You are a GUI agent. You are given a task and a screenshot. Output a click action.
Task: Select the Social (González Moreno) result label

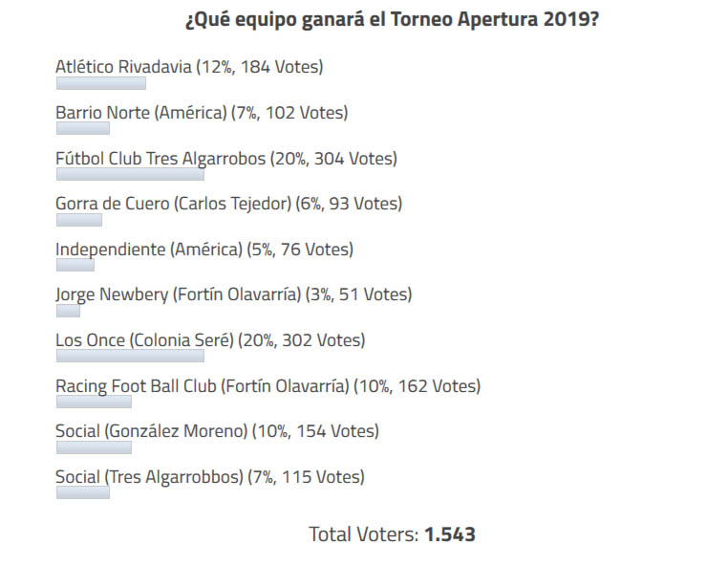click(217, 431)
